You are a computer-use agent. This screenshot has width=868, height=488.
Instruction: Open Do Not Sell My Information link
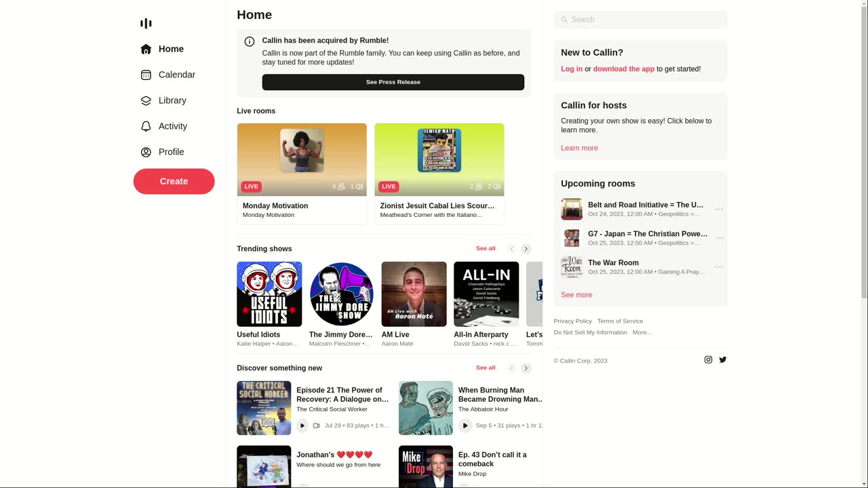(x=591, y=332)
